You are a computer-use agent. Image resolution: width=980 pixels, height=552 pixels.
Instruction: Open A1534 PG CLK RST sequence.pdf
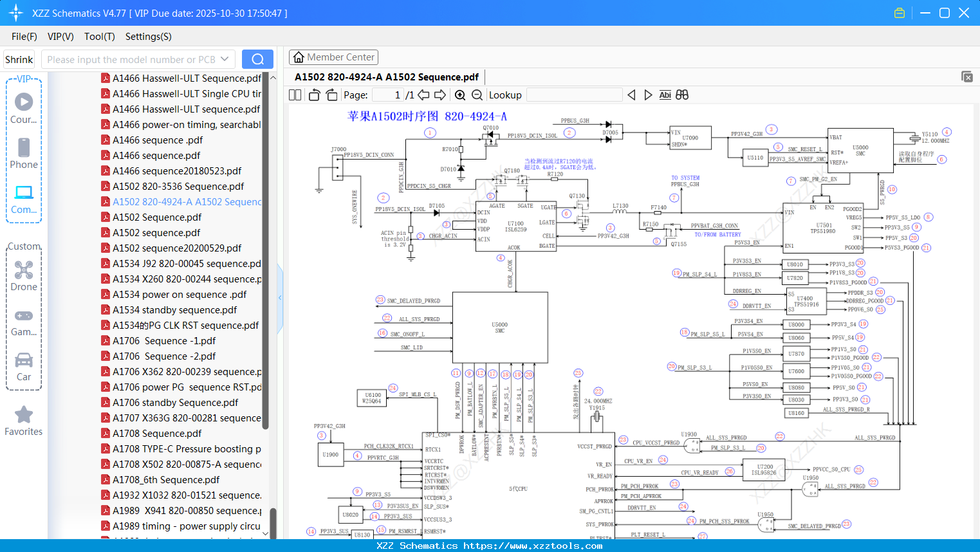[180, 326]
